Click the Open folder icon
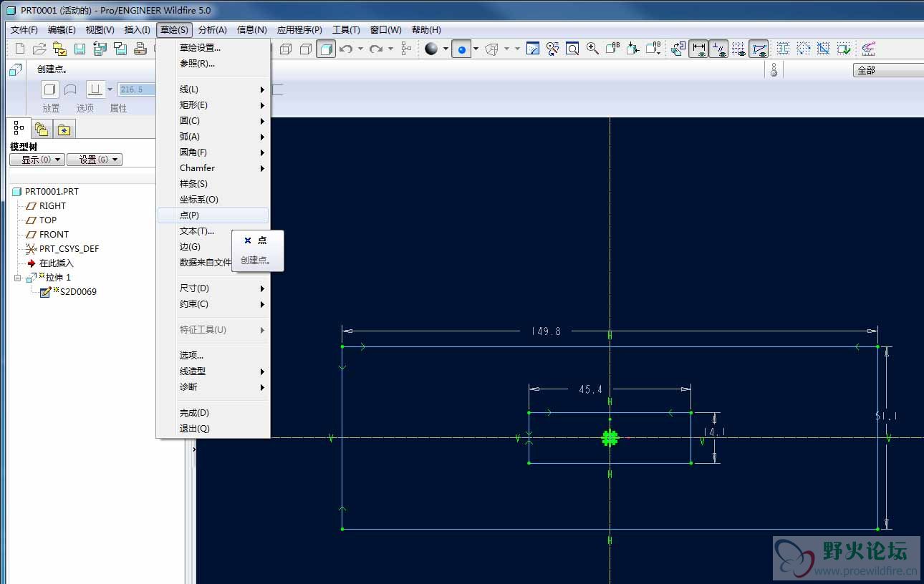Image resolution: width=924 pixels, height=584 pixels. tap(40, 49)
